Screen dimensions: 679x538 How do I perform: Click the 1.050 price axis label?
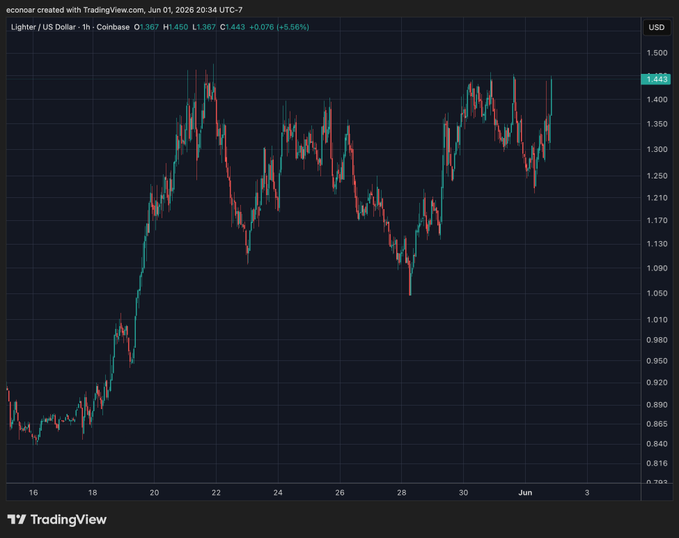point(657,293)
